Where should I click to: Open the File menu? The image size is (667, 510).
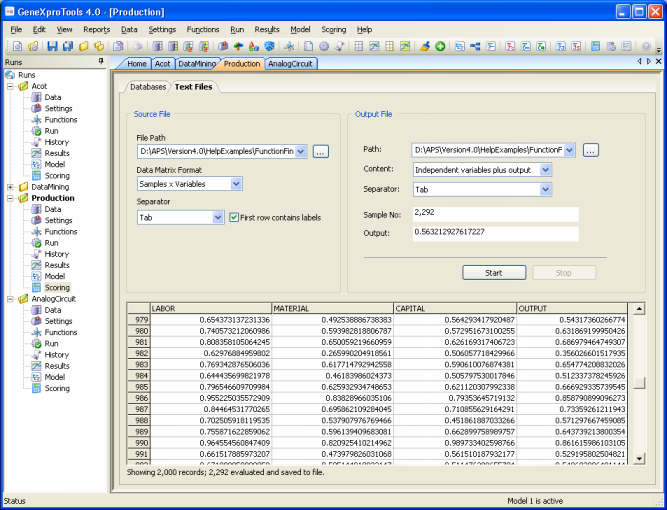pos(16,29)
